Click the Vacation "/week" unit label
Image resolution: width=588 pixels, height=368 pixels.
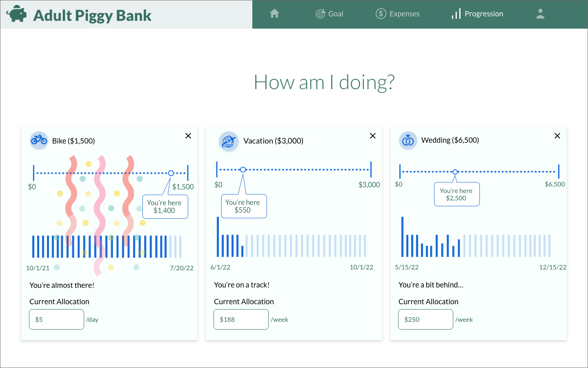click(x=279, y=320)
